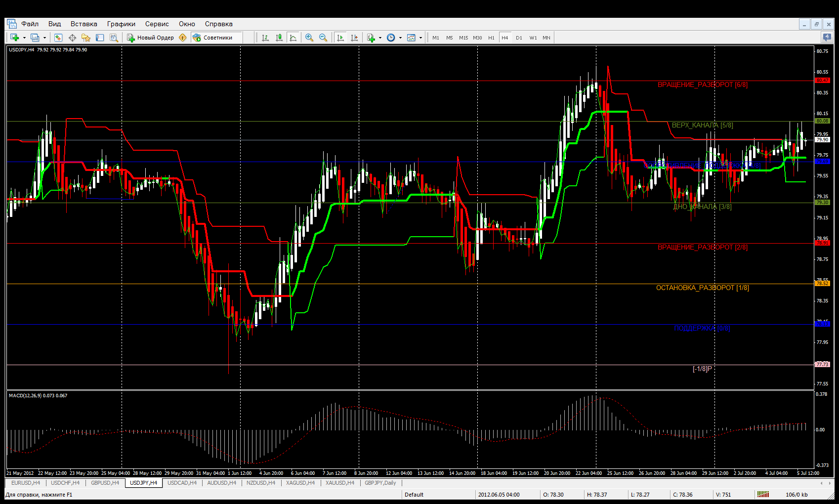This screenshot has height=504, width=839.
Task: Open the Market Watch window icon
Action: (x=58, y=38)
